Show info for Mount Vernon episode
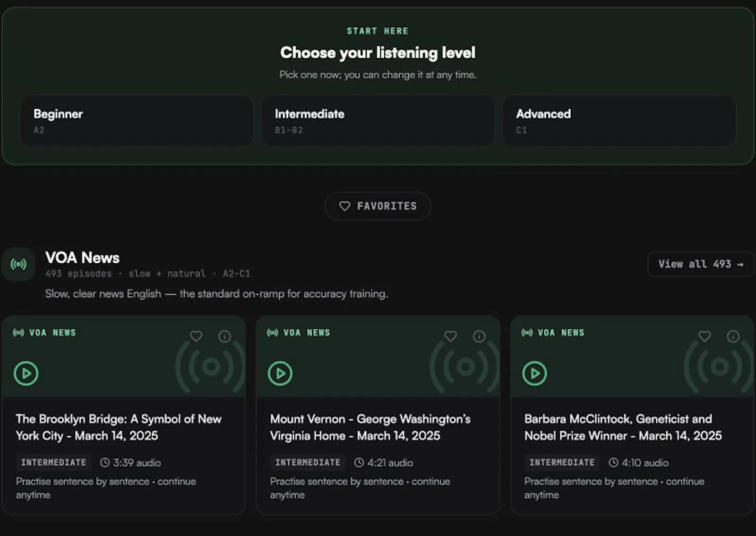The height and width of the screenshot is (536, 756). coord(479,336)
